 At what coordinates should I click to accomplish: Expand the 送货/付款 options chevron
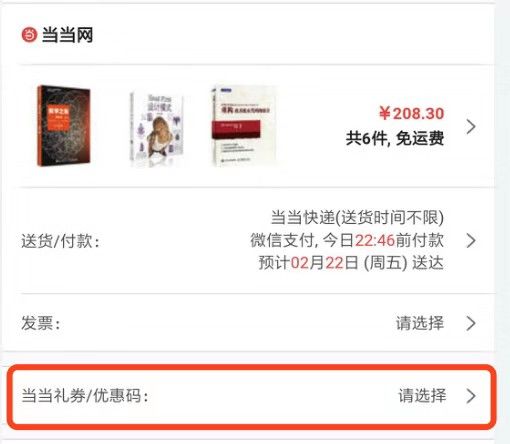[x=471, y=241]
